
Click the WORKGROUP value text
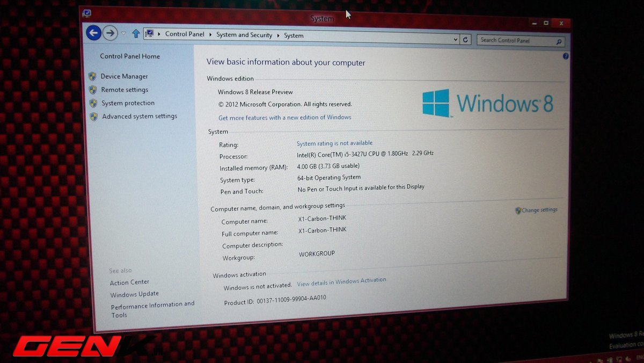pos(317,253)
